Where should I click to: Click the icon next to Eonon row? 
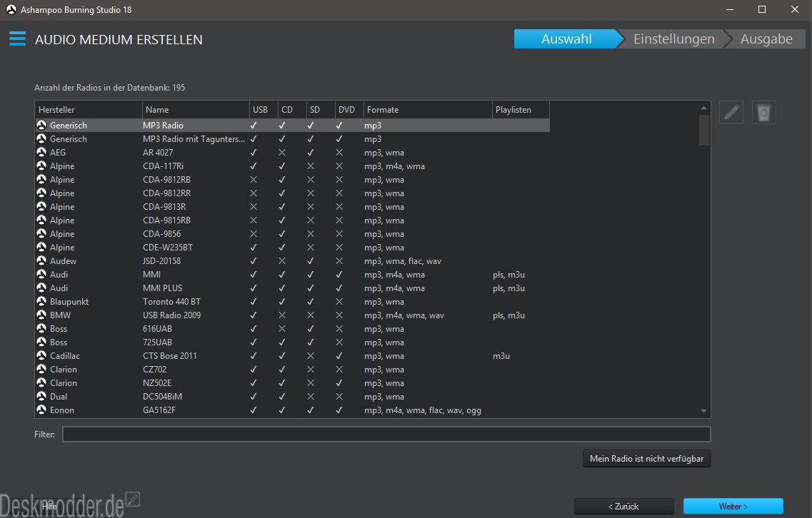click(41, 410)
